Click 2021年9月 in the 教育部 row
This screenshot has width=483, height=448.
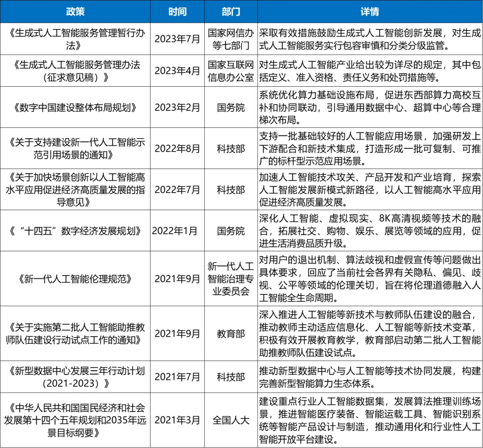pyautogui.click(x=178, y=334)
